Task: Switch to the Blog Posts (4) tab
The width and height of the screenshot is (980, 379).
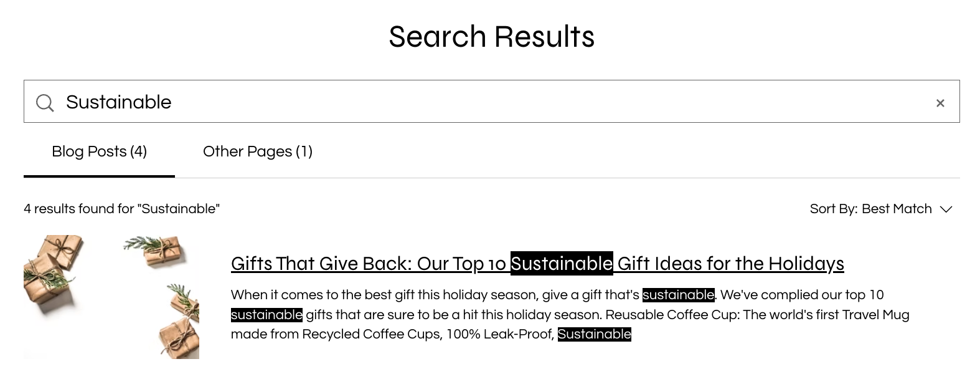Action: (99, 151)
